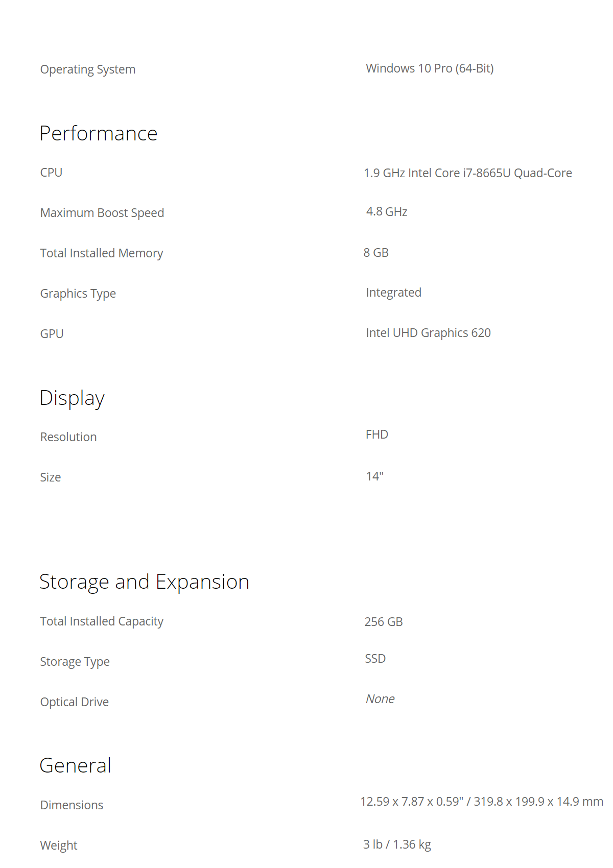The height and width of the screenshot is (868, 613).
Task: Click the Display section heading
Action: [72, 399]
